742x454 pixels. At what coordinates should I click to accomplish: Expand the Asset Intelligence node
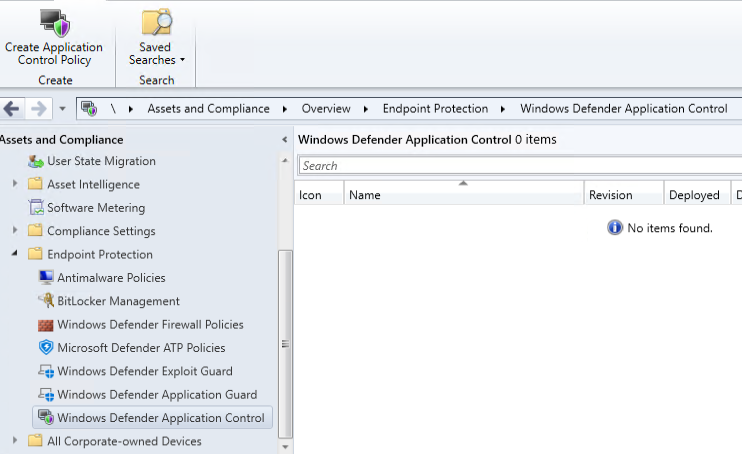[x=15, y=184]
